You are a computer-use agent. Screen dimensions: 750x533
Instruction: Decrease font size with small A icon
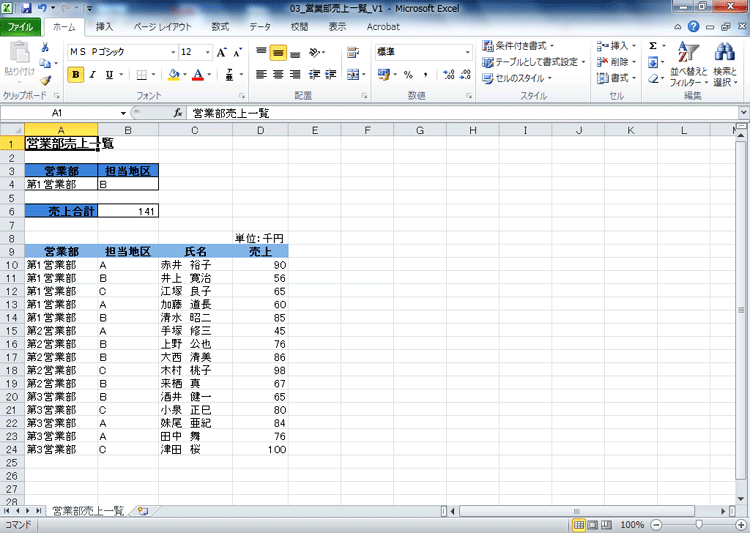pyautogui.click(x=237, y=52)
